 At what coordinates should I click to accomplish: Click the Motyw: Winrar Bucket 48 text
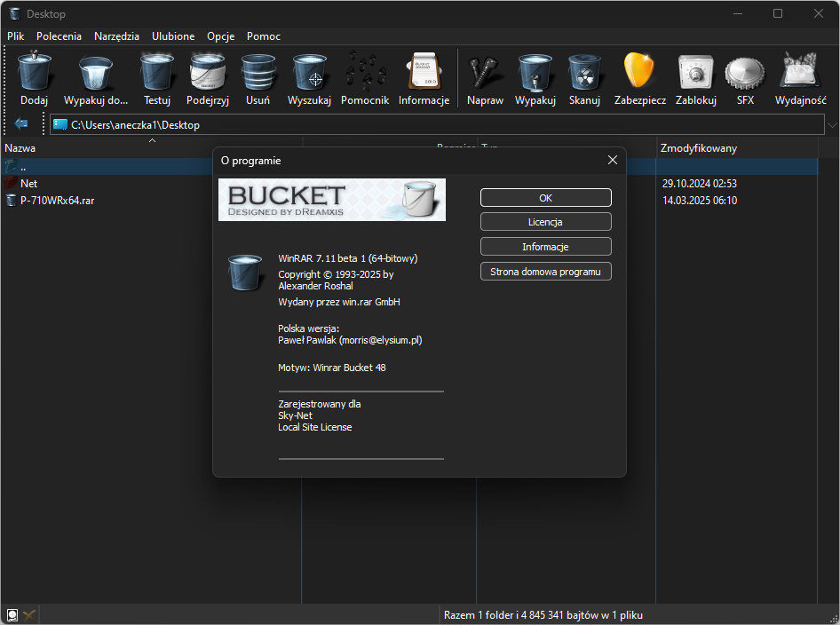331,368
